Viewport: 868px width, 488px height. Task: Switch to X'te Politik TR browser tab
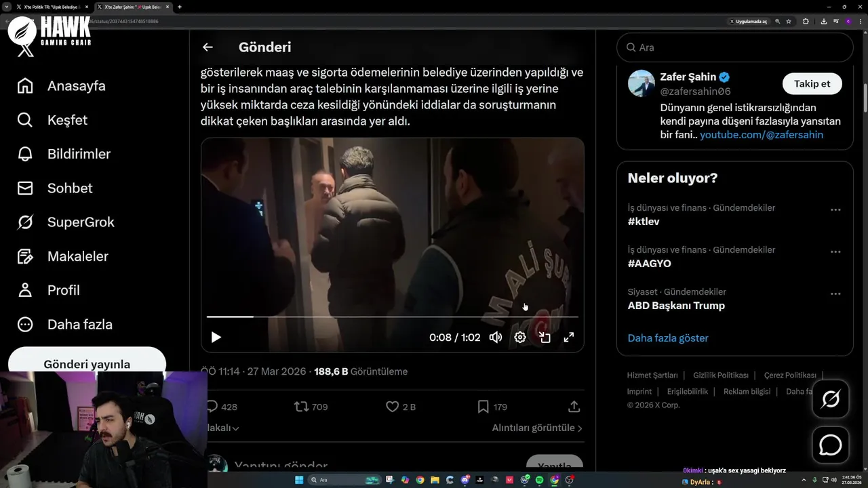52,7
